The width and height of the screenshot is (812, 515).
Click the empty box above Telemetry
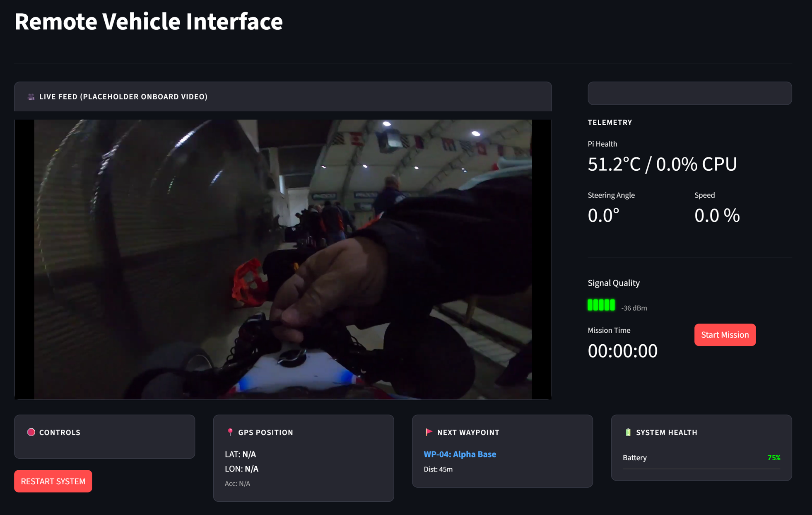[x=689, y=93]
